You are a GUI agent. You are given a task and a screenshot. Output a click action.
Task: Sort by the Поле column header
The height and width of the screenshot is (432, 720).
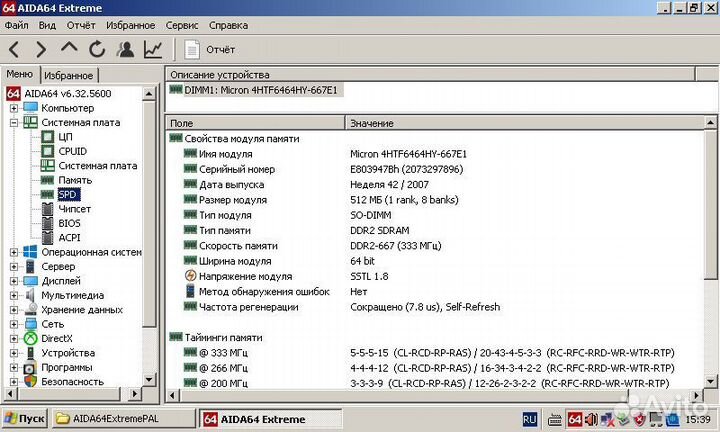(255, 123)
